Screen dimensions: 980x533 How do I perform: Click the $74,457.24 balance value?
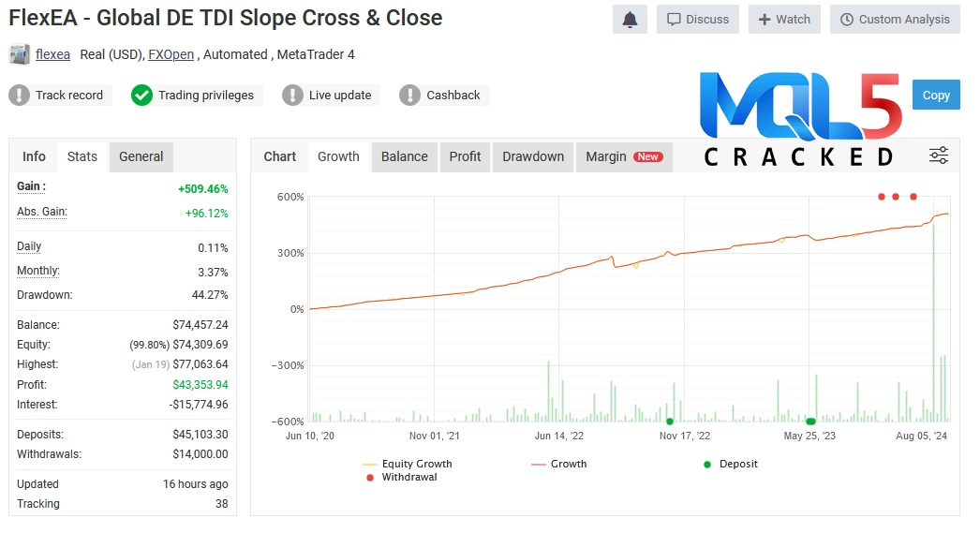200,325
